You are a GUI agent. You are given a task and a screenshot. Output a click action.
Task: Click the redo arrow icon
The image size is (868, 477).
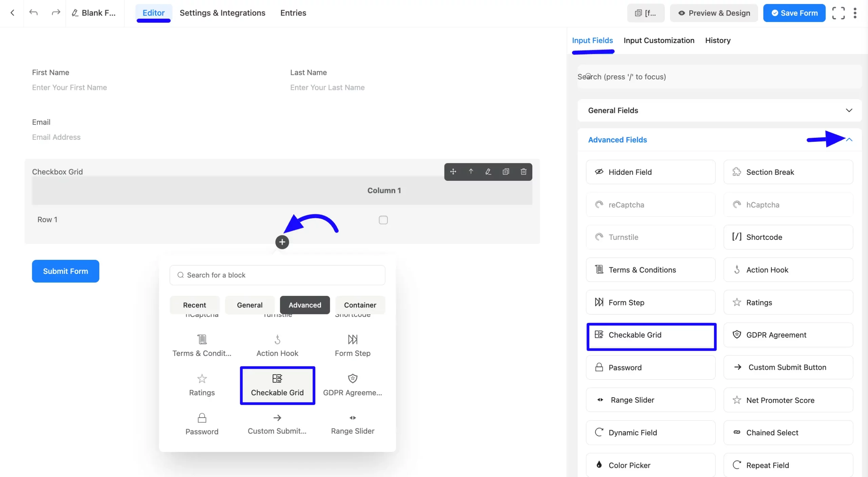56,13
